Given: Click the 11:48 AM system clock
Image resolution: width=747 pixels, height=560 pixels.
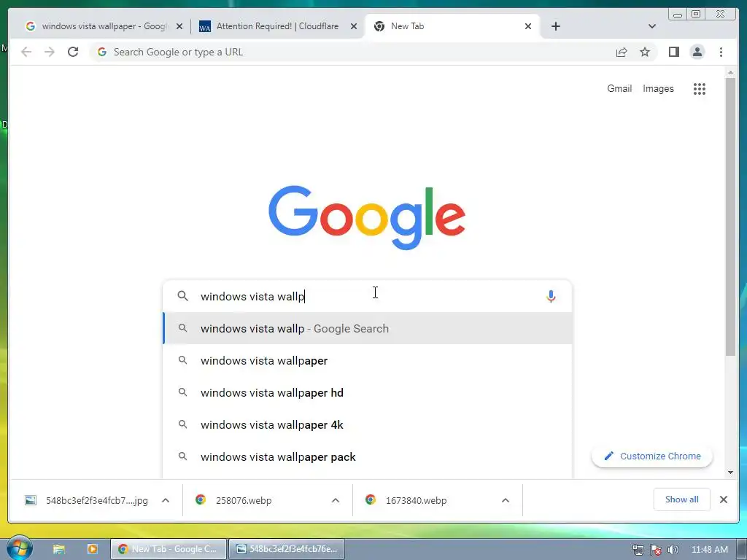Looking at the screenshot, I should pos(709,550).
